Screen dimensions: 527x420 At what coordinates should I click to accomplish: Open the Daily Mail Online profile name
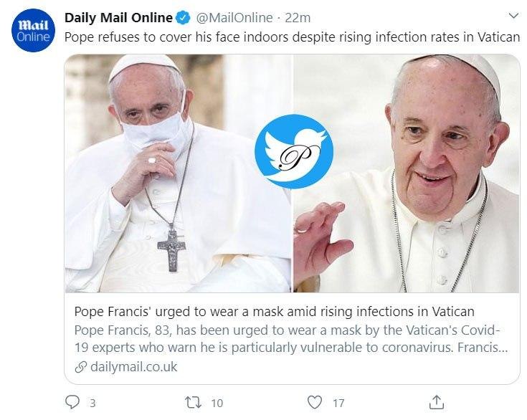pos(118,17)
